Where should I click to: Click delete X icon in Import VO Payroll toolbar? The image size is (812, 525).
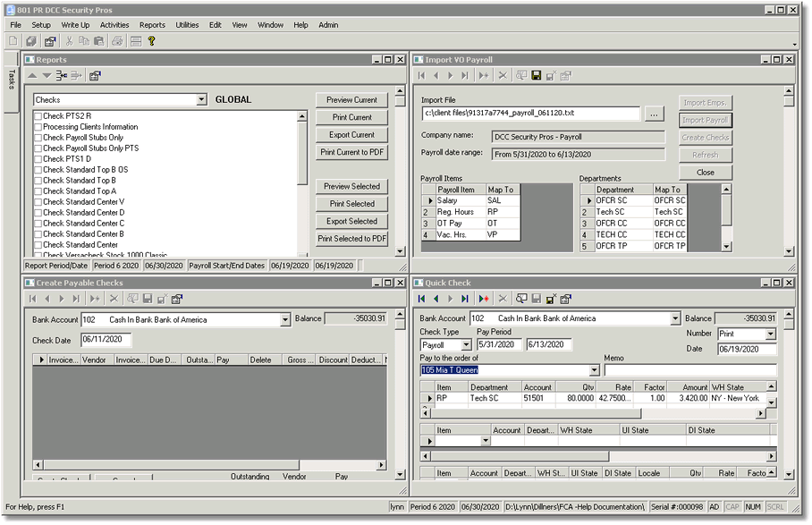(x=503, y=76)
